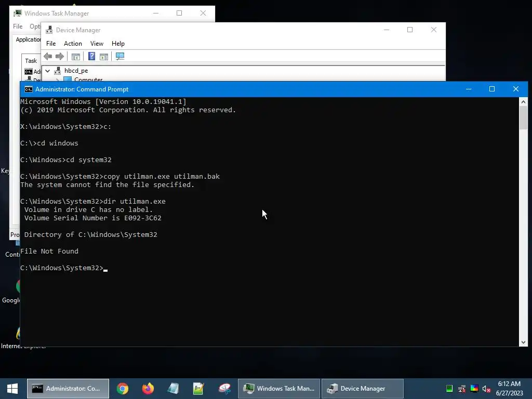The height and width of the screenshot is (399, 532).
Task: Select the Applications tab in Task Manager
Action: tap(28, 39)
